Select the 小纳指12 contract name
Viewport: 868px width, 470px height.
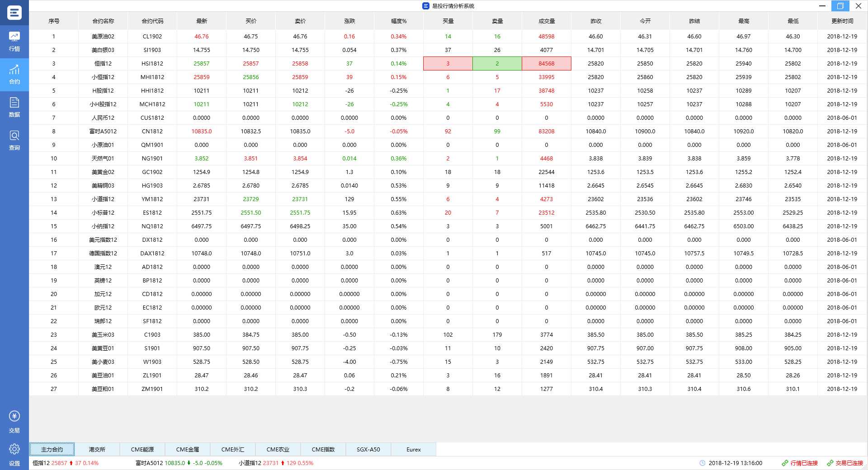[103, 226]
